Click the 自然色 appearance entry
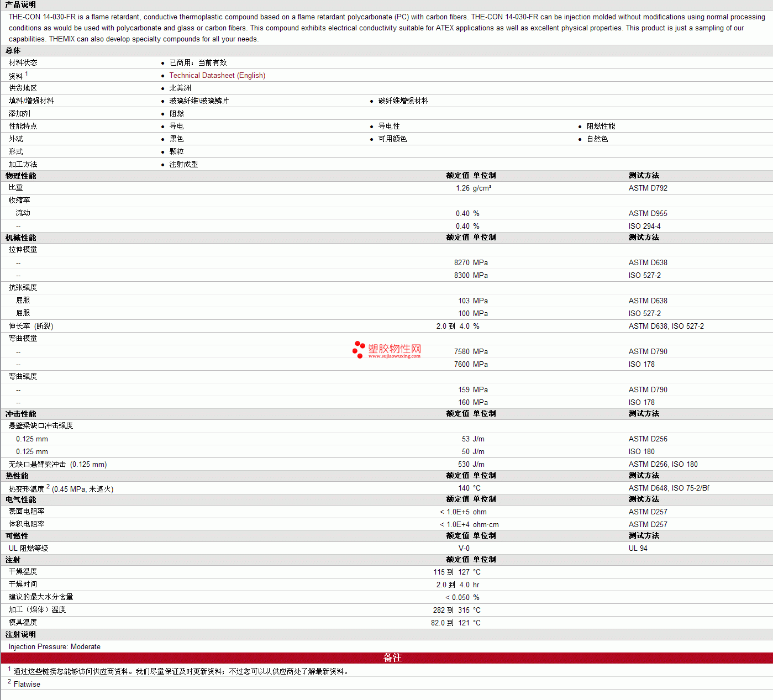The width and height of the screenshot is (773, 700). (597, 139)
